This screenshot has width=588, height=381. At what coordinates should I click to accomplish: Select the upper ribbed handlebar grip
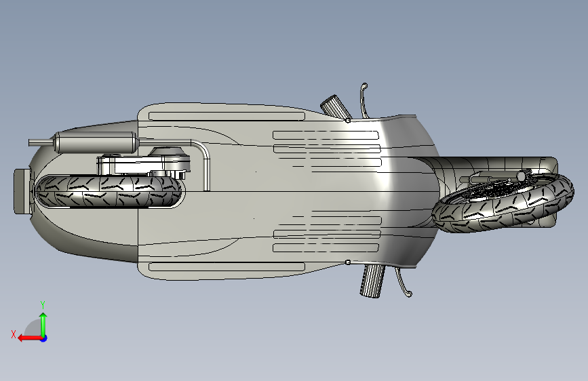point(335,107)
